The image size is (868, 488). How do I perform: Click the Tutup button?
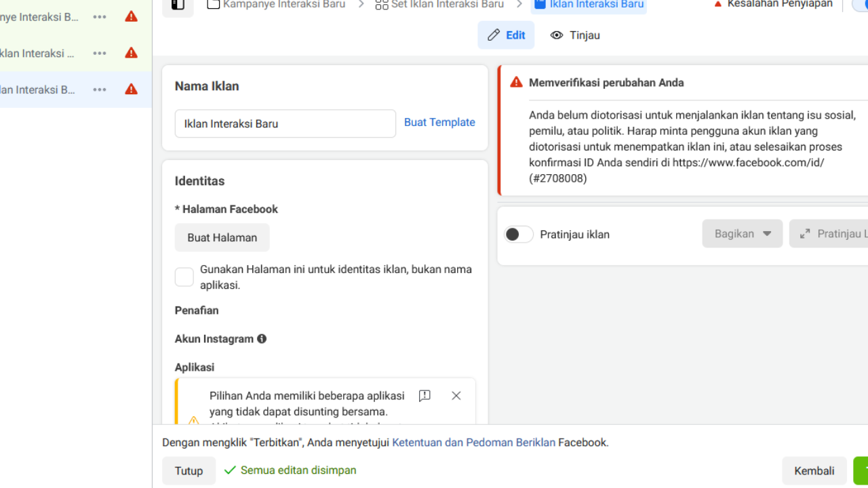pos(189,471)
